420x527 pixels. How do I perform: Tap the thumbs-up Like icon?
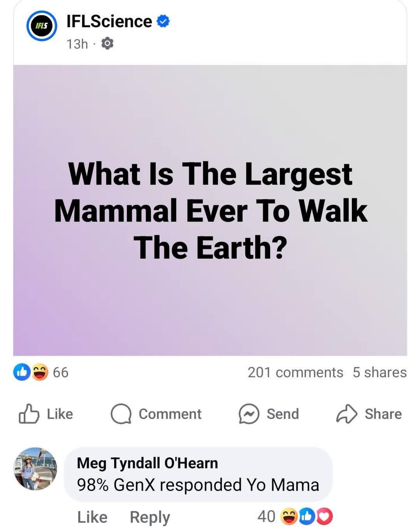coord(27,414)
